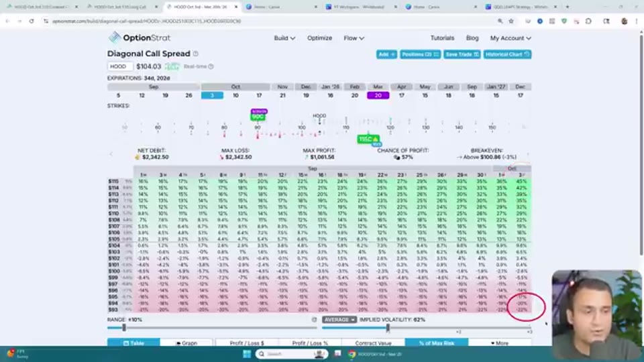Go back in the browser

point(7,21)
